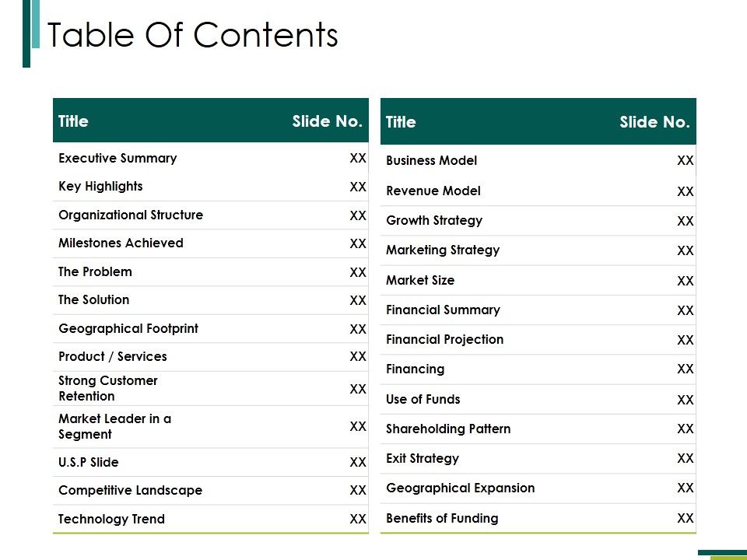Select the Exit Strategy row
Image resolution: width=747 pixels, height=560 pixels.
423,459
